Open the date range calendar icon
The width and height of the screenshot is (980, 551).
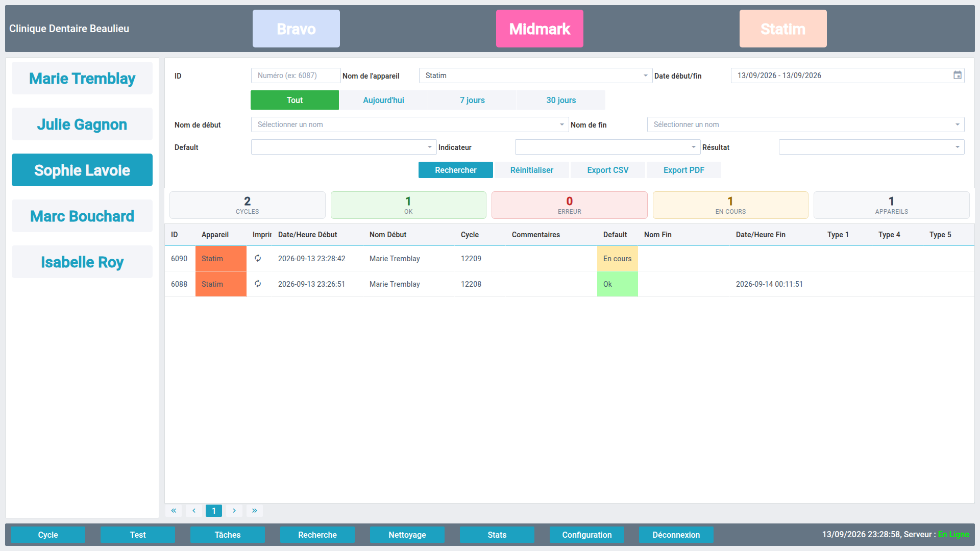[x=958, y=76]
